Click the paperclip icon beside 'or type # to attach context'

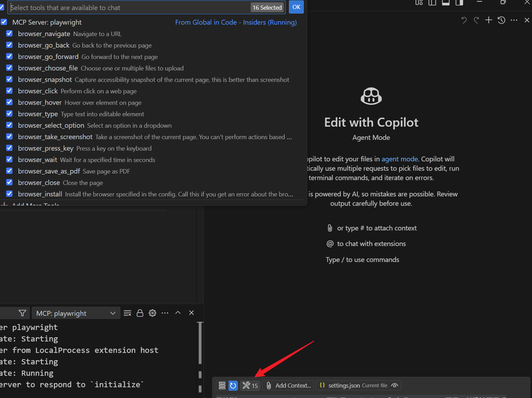330,228
